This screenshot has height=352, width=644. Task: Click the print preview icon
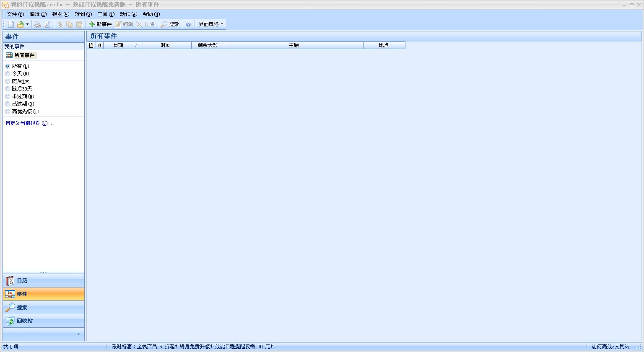click(x=47, y=24)
